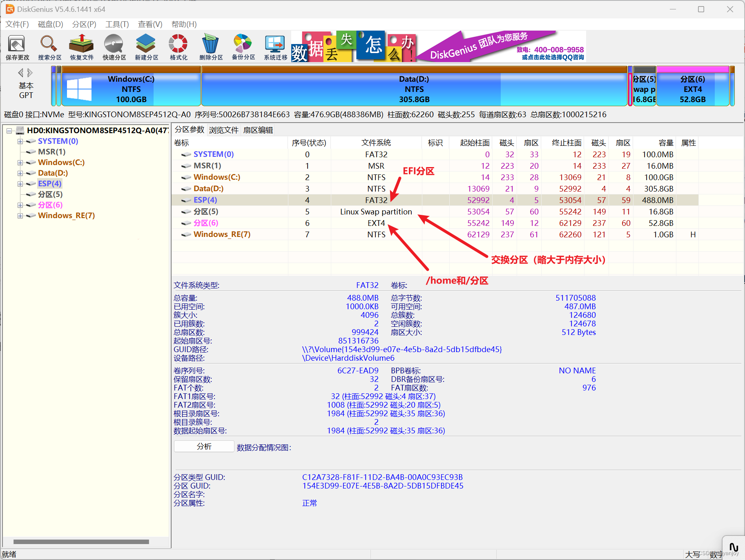Click the 属性 column header
Screen dimensions: 745x560
point(688,143)
